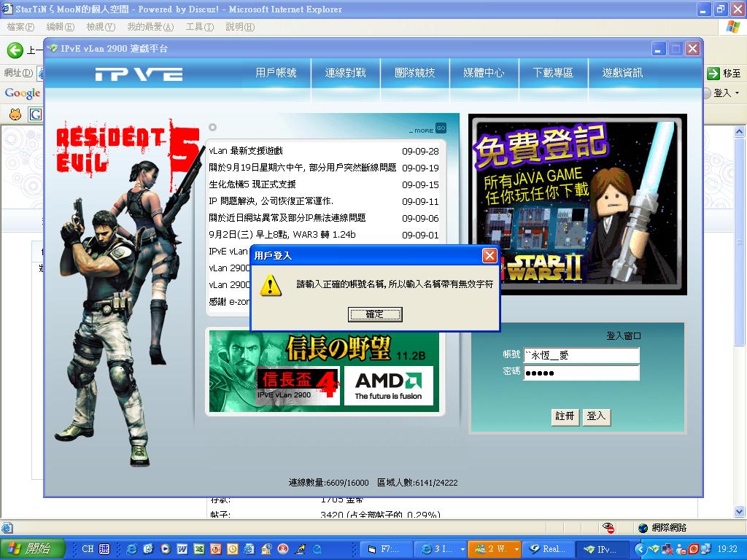747x560 pixels.
Task: Switch to the F7 folder taskbar button
Action: (x=385, y=549)
